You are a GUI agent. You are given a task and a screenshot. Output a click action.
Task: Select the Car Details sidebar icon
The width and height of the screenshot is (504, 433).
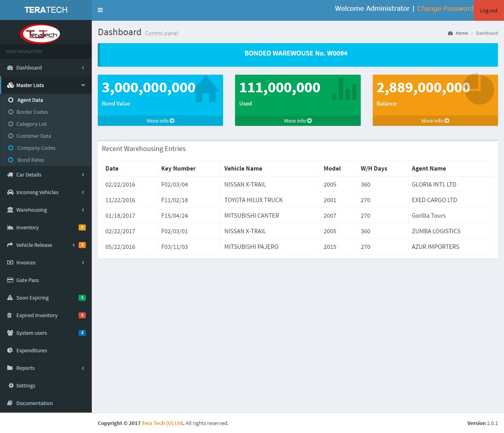point(10,175)
